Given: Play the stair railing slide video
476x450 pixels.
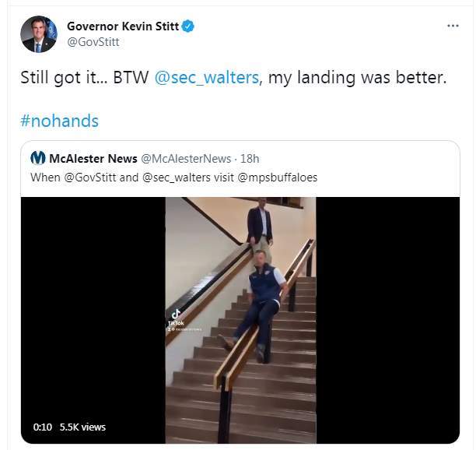Looking at the screenshot, I should pyautogui.click(x=241, y=319).
